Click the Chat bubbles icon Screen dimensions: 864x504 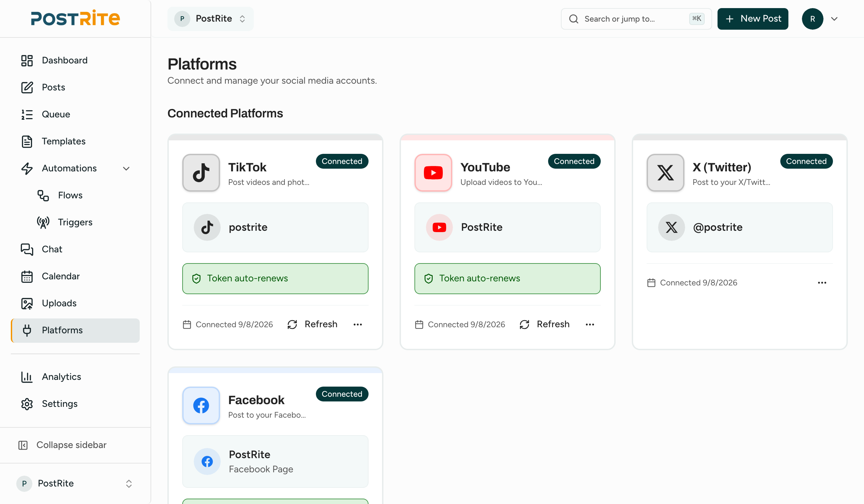click(27, 249)
